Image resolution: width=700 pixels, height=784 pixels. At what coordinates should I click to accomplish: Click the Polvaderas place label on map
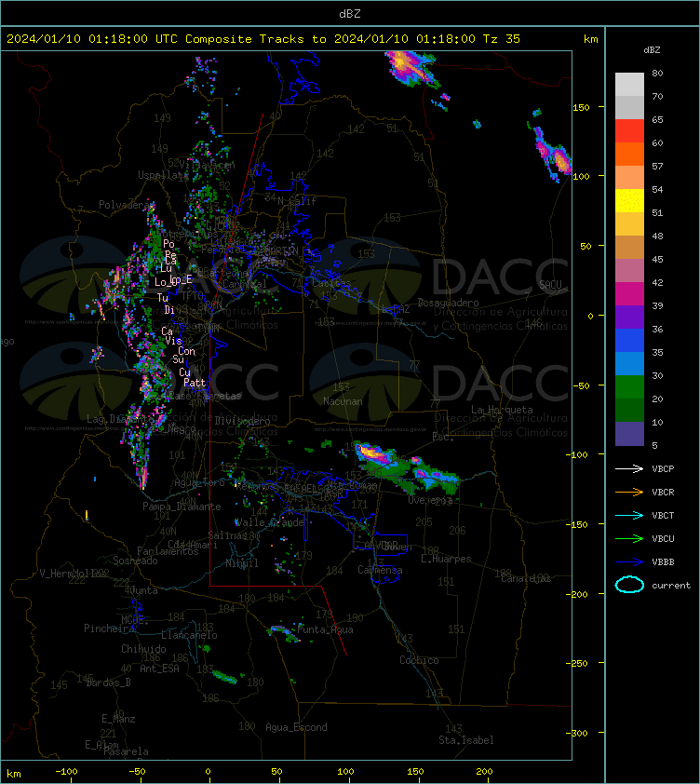(x=126, y=205)
